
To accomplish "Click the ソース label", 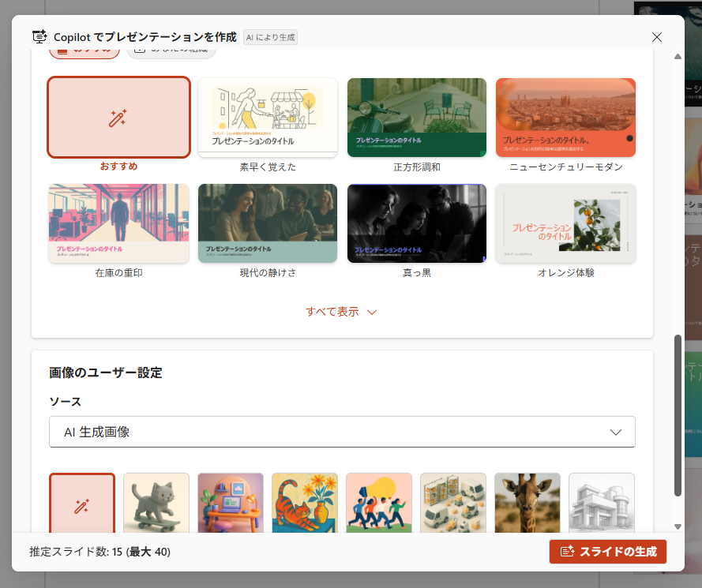I will 66,402.
